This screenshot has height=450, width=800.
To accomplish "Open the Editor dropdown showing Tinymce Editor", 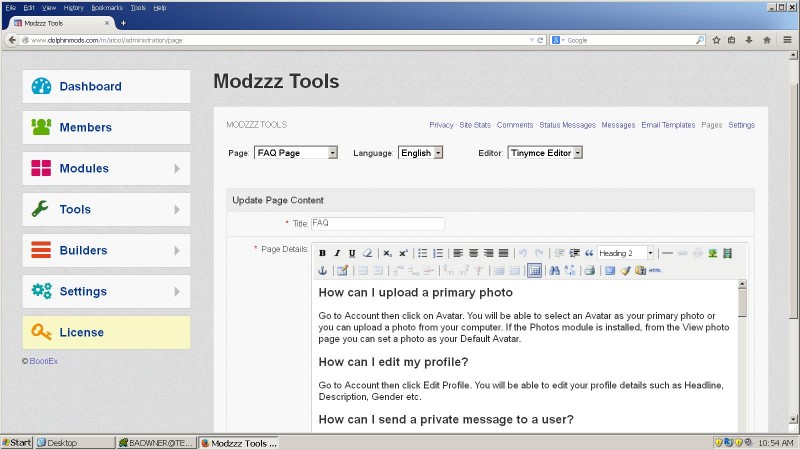I will pos(545,153).
